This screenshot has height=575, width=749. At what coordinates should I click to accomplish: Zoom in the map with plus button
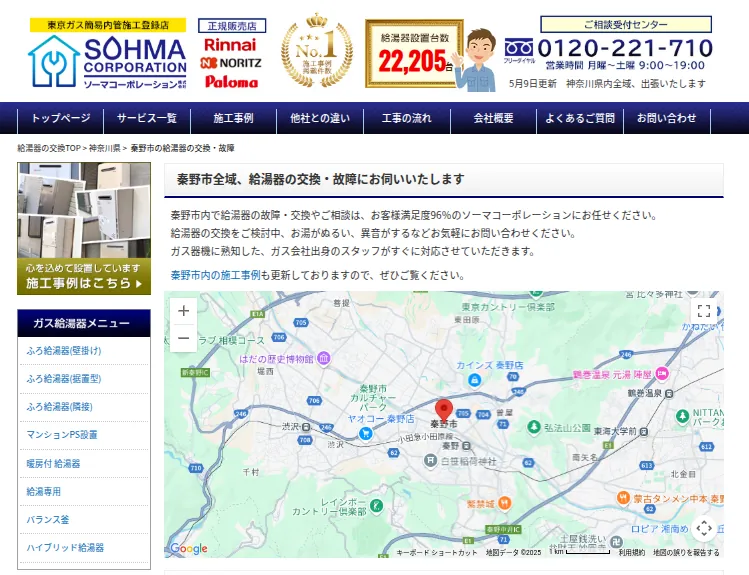click(x=183, y=311)
